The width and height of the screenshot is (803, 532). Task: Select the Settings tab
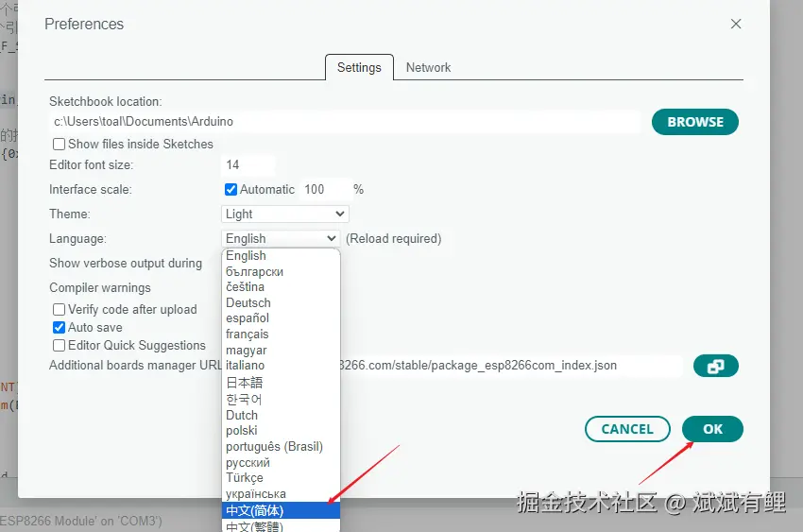coord(359,68)
